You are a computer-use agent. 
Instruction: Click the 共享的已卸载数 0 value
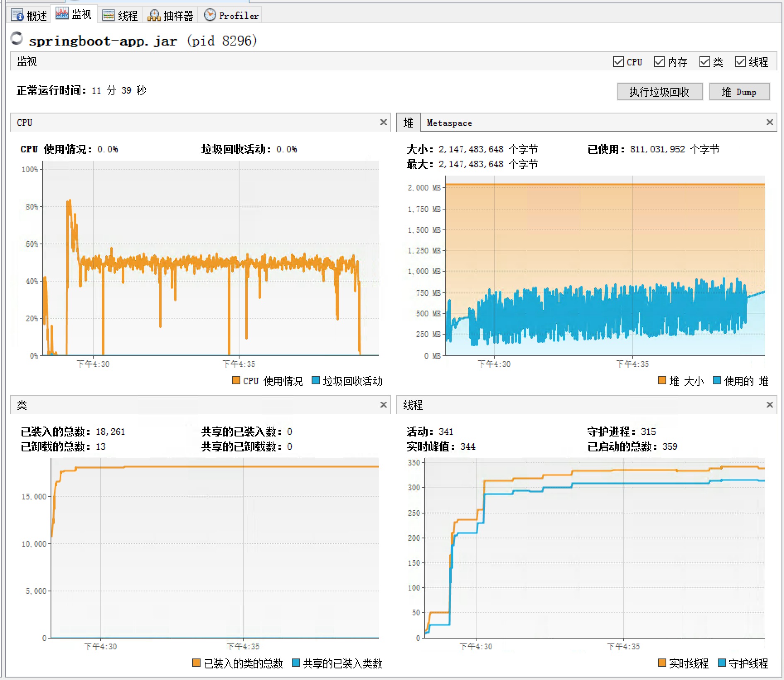click(289, 446)
